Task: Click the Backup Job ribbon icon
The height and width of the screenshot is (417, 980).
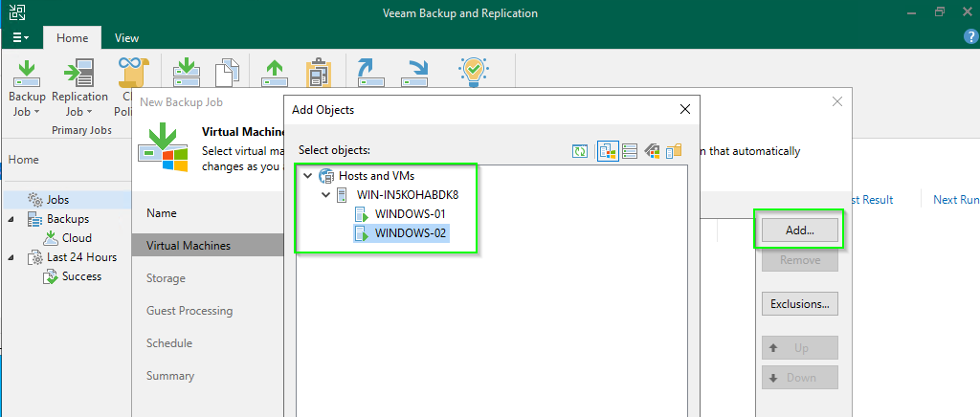Action: 27,73
